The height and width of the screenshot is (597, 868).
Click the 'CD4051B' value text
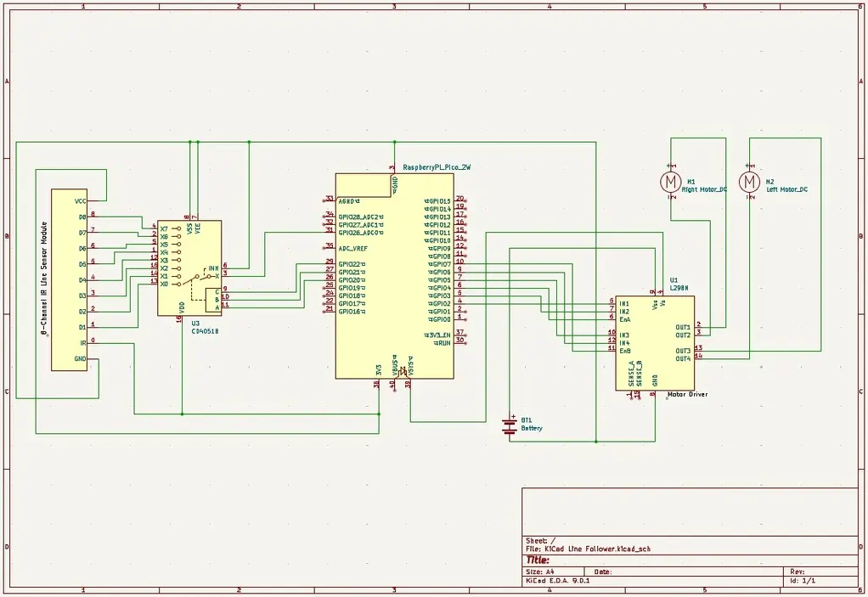point(205,331)
